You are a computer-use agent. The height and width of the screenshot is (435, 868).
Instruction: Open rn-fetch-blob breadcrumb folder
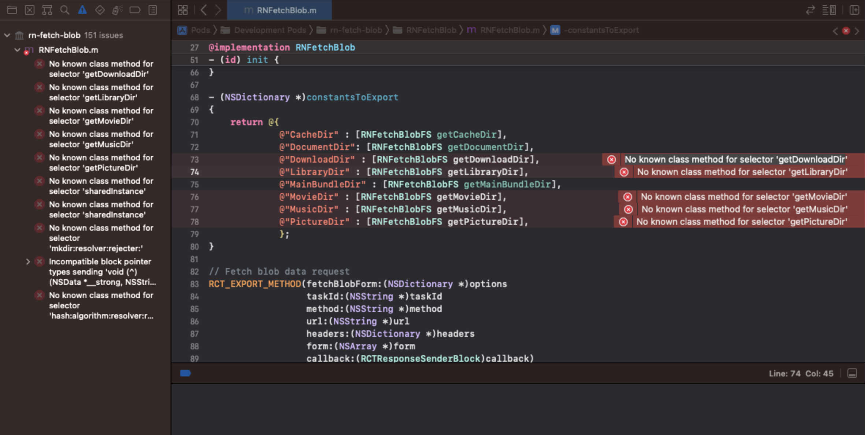349,30
